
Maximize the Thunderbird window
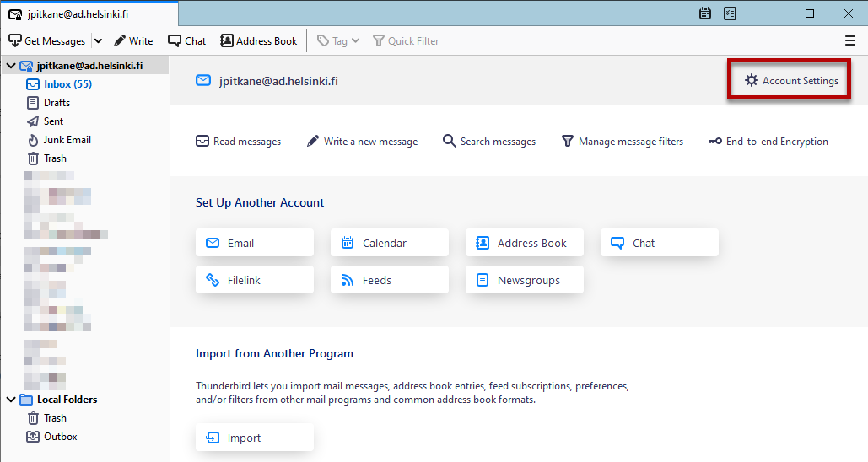[x=809, y=13]
